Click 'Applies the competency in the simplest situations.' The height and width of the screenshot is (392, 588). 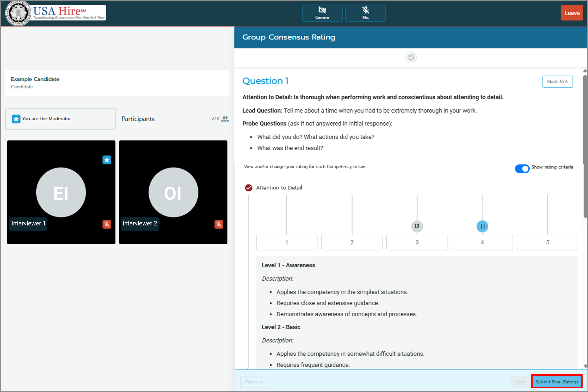click(342, 292)
